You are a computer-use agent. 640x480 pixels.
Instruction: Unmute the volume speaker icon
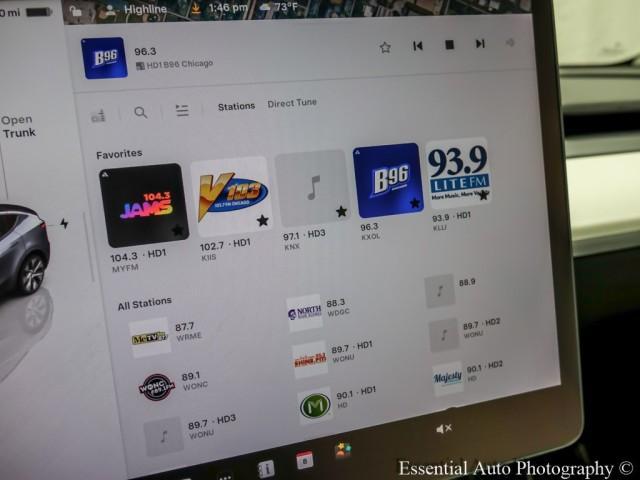(444, 429)
